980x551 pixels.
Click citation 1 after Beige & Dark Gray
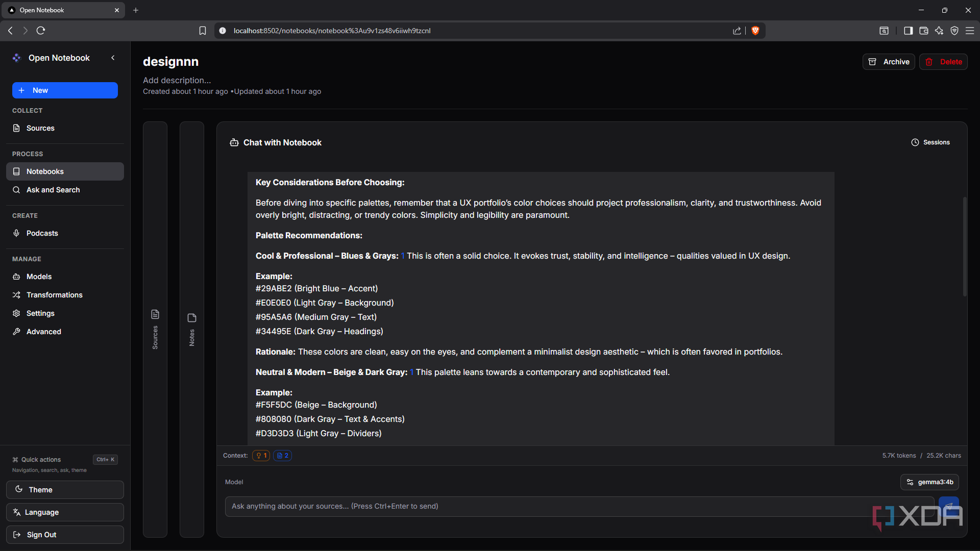(411, 372)
